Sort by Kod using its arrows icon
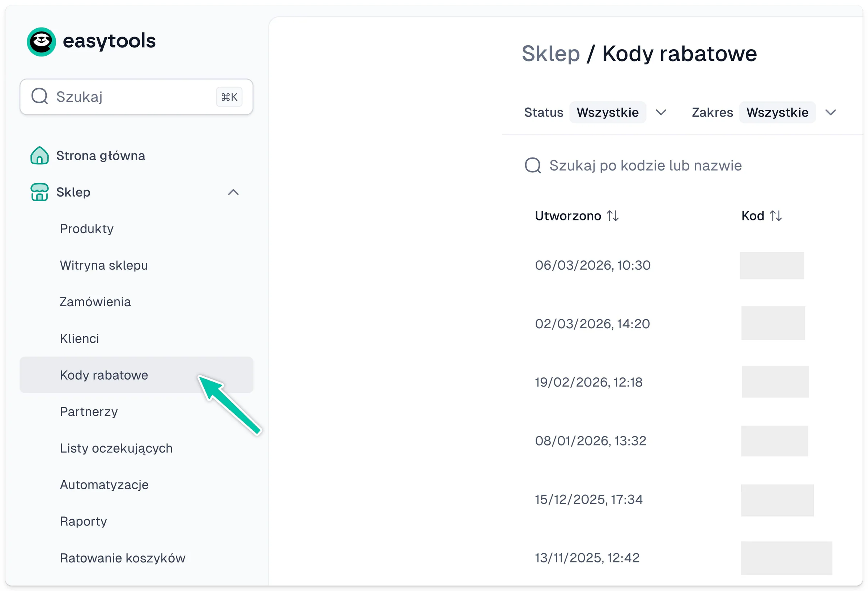Screen dimensions: 868x591 (x=776, y=216)
